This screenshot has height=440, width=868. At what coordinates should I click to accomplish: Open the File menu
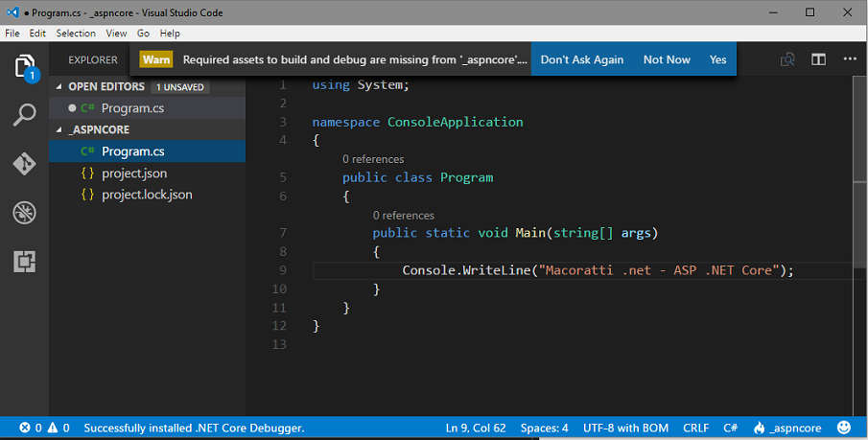pyautogui.click(x=12, y=34)
